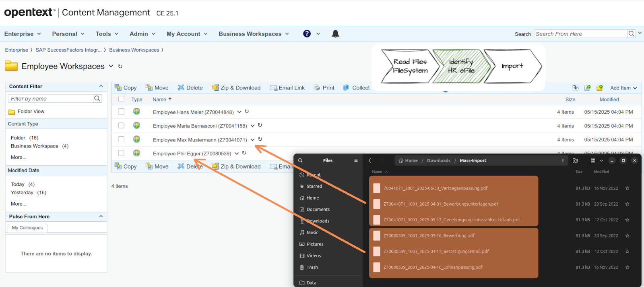The image size is (644, 287).
Task: Open the Enterprise menu
Action: tap(23, 34)
